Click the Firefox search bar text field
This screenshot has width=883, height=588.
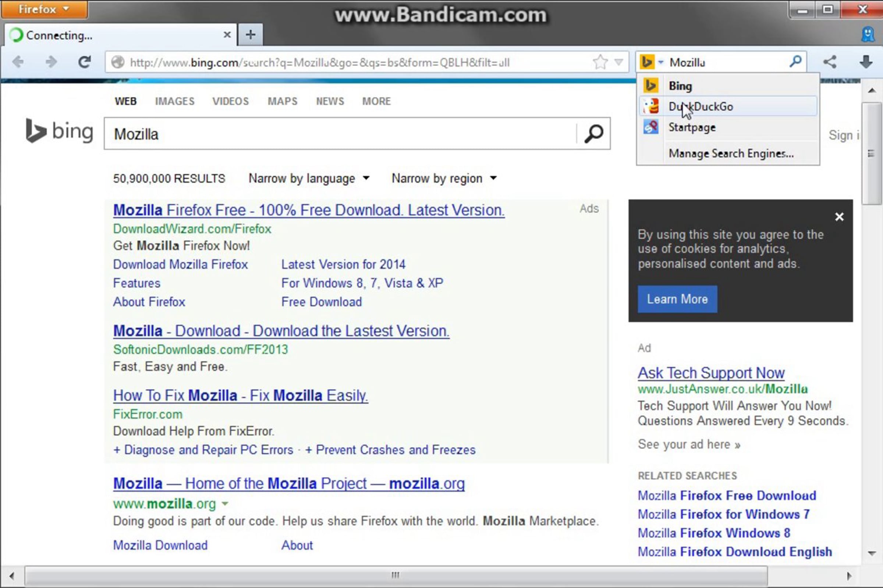click(x=726, y=62)
